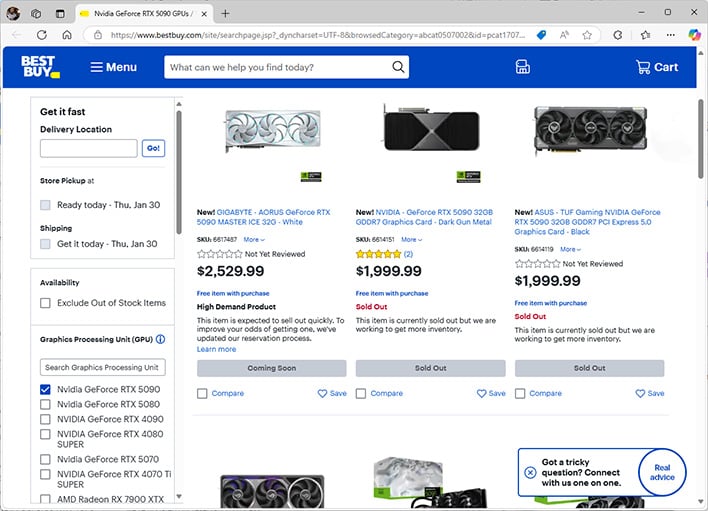The width and height of the screenshot is (708, 511).
Task: Click the Coming Soon button
Action: pyautogui.click(x=271, y=368)
